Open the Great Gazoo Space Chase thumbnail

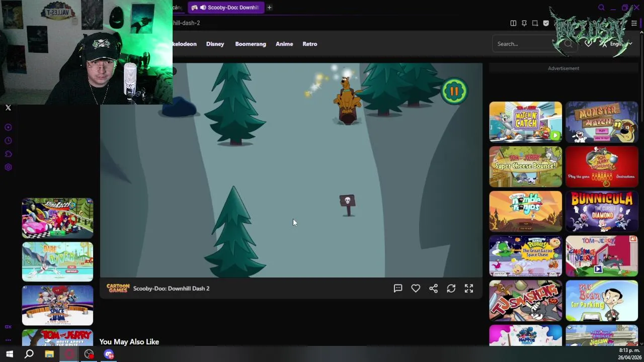(525, 256)
